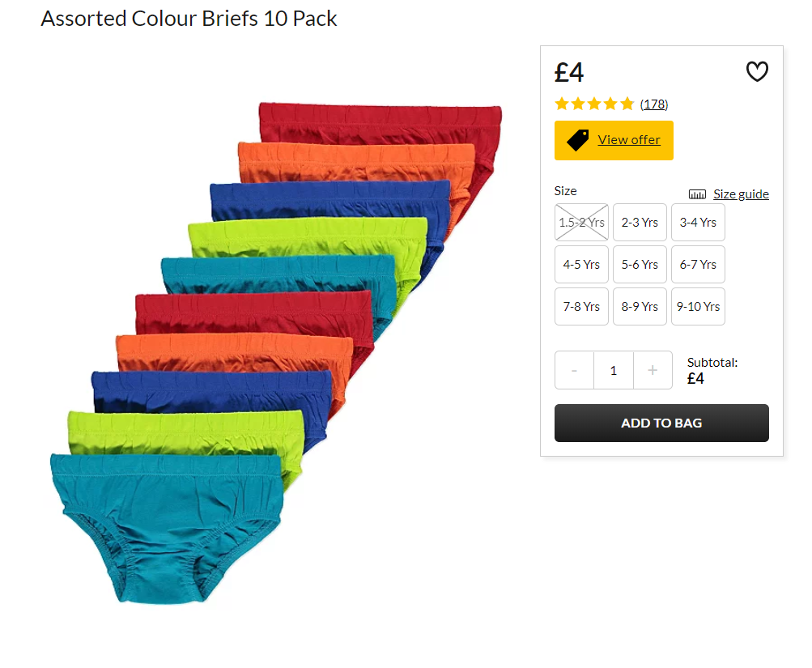The image size is (812, 668).
Task: Click the crossed-out 1.5-2 Yrs size
Action: 581,222
